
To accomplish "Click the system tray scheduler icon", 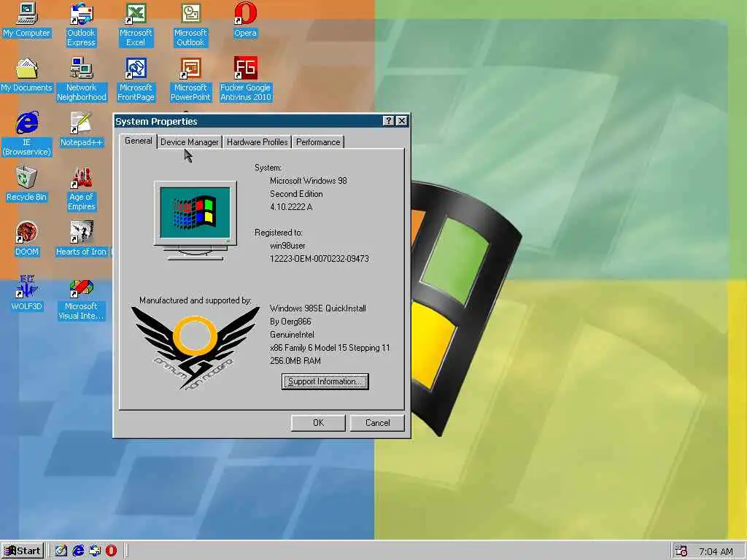I will [x=681, y=551].
